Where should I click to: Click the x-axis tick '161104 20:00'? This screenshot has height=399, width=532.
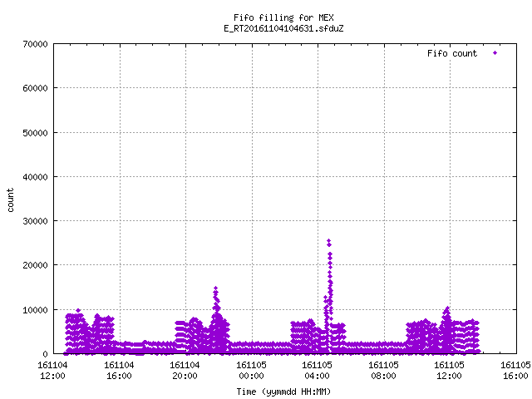coord(185,371)
